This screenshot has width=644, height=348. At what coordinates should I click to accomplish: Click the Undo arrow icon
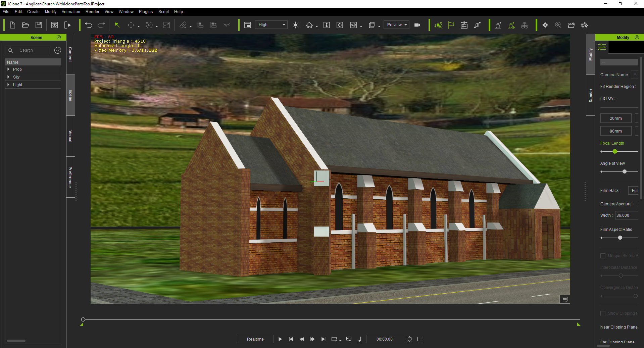[89, 25]
